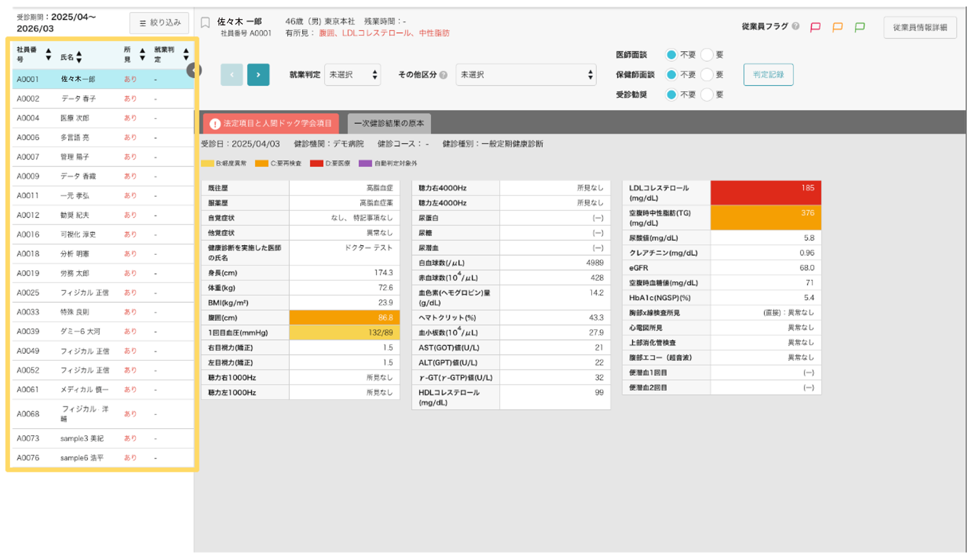Select employee row A0076 sample6 浩平

[x=103, y=458]
